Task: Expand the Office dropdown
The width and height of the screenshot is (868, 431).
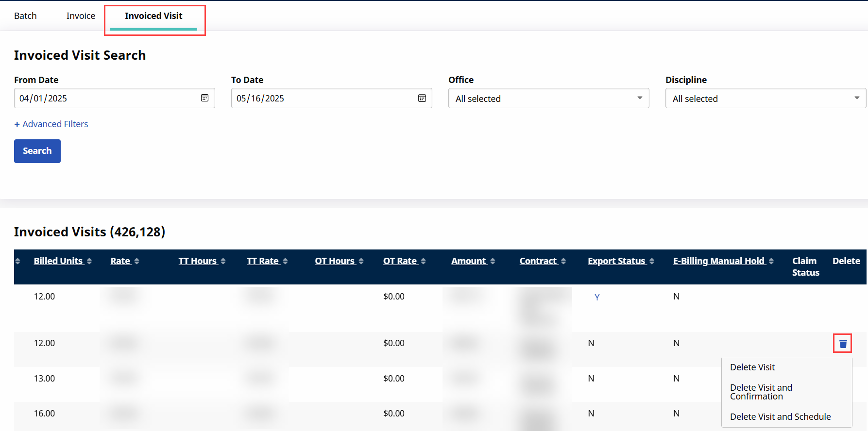Action: coord(548,99)
